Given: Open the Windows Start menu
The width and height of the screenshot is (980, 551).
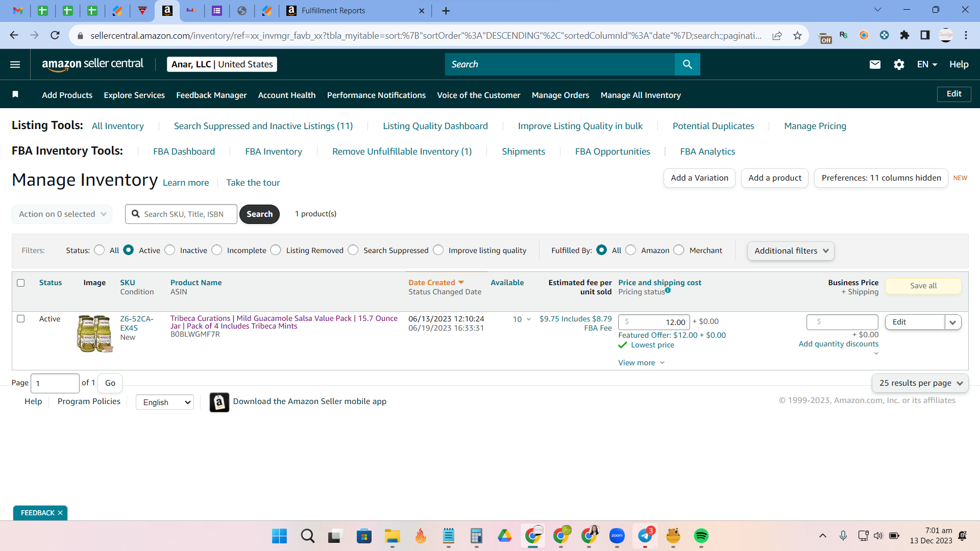Looking at the screenshot, I should tap(279, 536).
